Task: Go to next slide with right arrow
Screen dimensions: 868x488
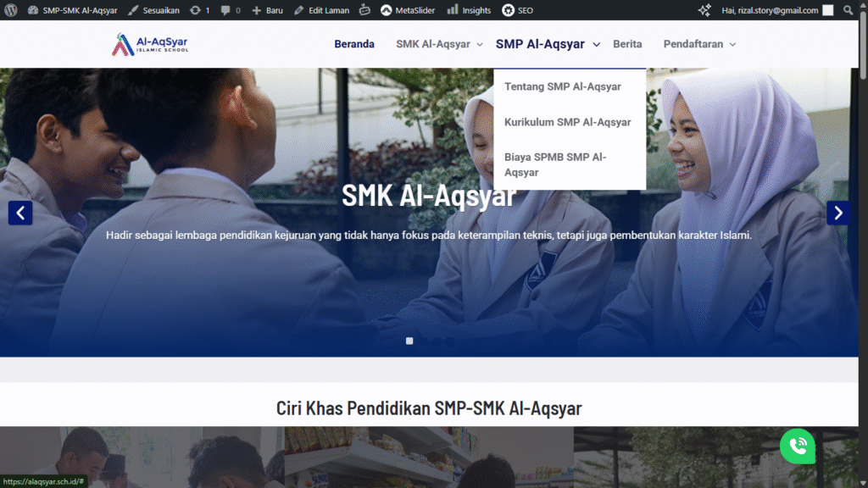Action: (x=837, y=213)
